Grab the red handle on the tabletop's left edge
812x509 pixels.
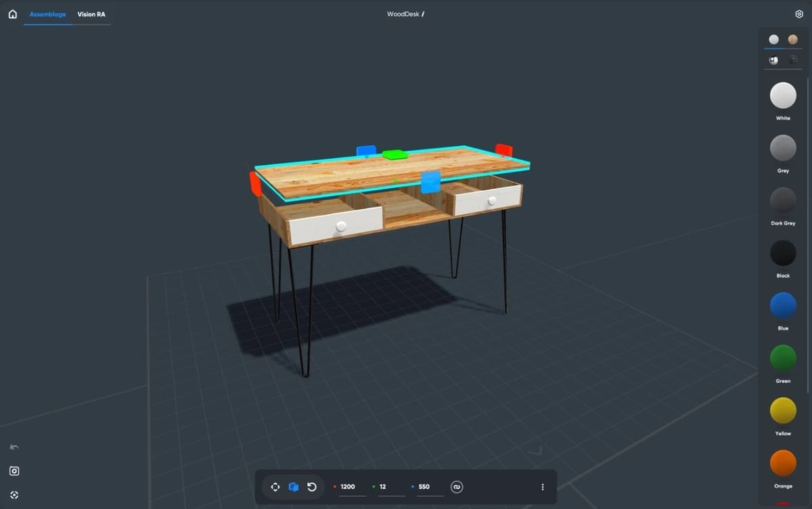click(256, 183)
